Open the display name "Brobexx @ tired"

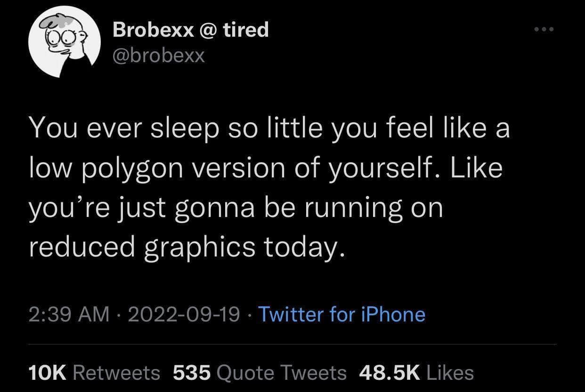190,30
